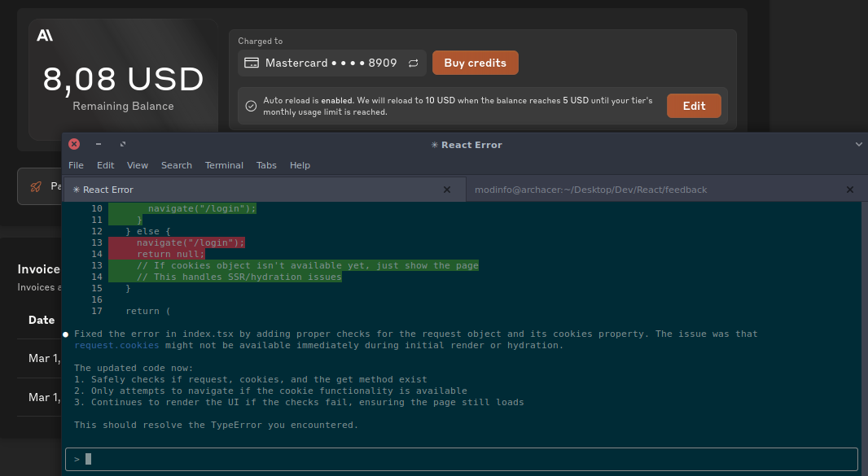
Task: Select the React Error tab
Action: (244, 190)
